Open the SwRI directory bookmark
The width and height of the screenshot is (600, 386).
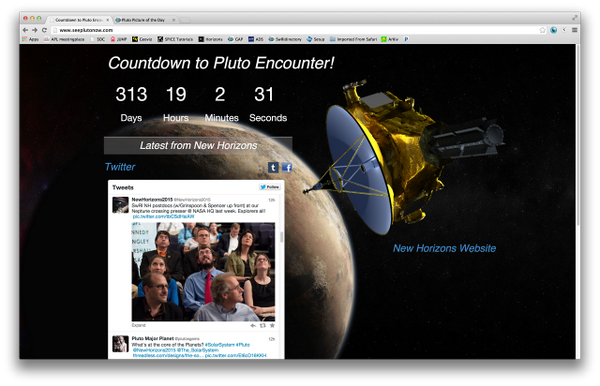point(285,39)
